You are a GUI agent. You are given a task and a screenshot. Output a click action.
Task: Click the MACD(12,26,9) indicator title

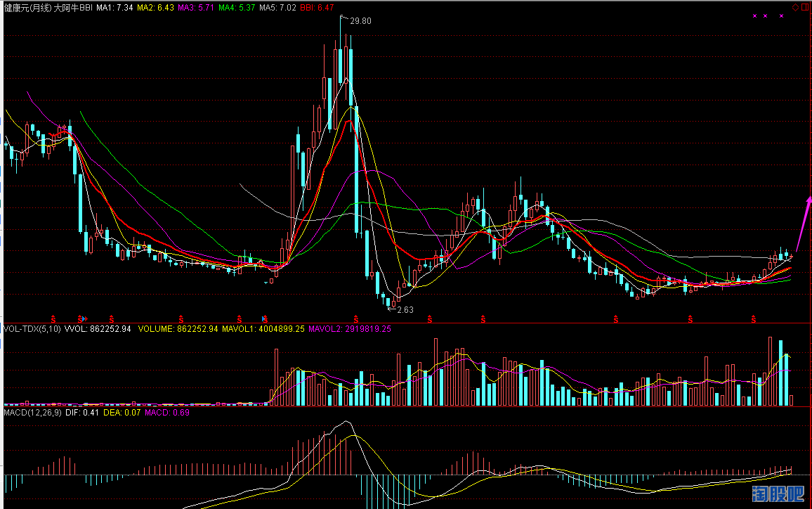[32, 413]
